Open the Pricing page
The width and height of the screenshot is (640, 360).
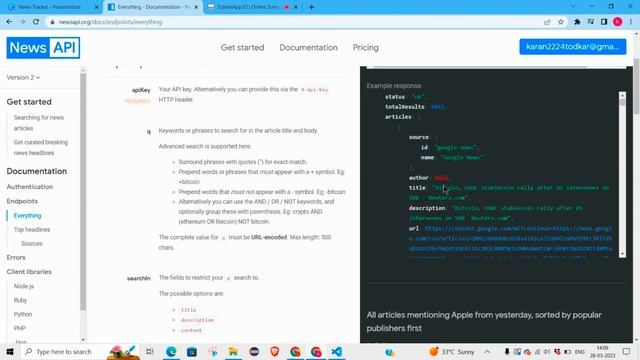coord(366,48)
